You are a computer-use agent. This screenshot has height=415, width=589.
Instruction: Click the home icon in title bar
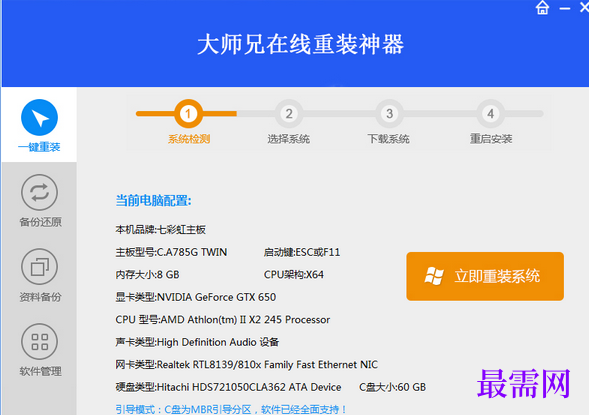pyautogui.click(x=542, y=8)
